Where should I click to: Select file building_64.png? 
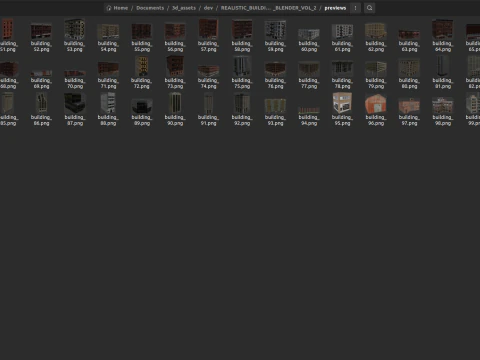tap(443, 36)
